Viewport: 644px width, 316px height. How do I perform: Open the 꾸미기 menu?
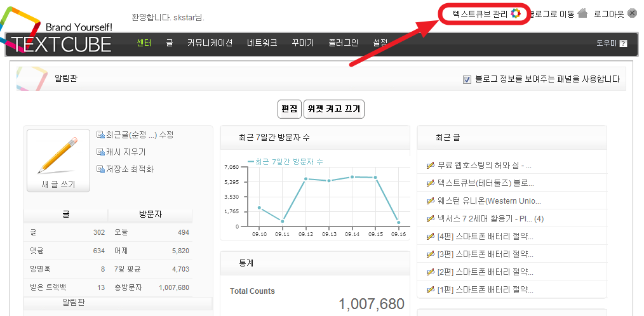click(303, 43)
